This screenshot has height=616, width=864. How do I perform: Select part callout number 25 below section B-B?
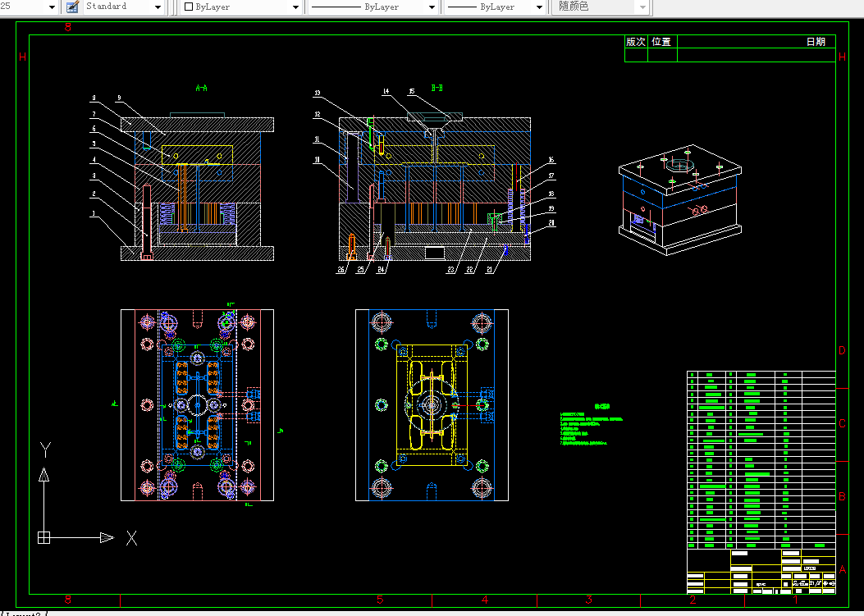pyautogui.click(x=360, y=270)
